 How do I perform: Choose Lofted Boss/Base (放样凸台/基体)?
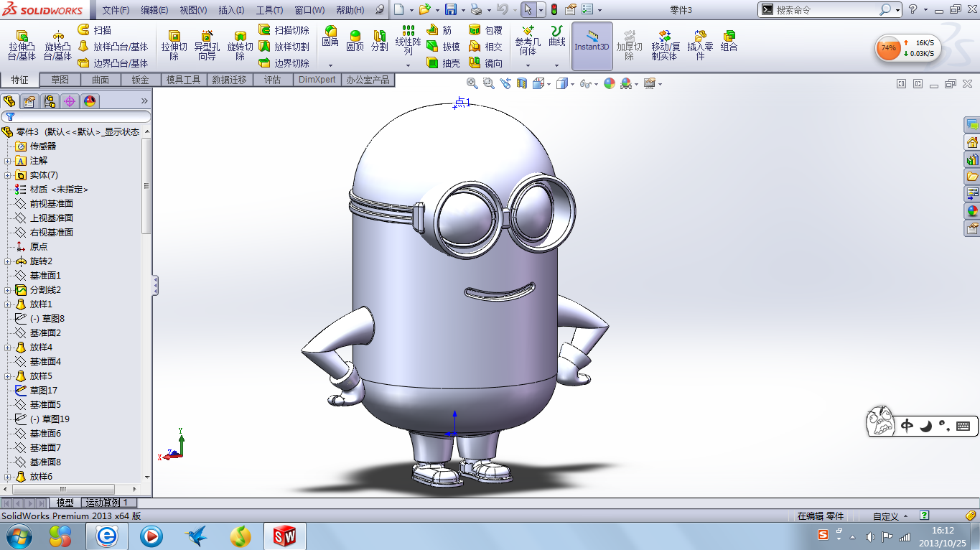click(x=112, y=47)
